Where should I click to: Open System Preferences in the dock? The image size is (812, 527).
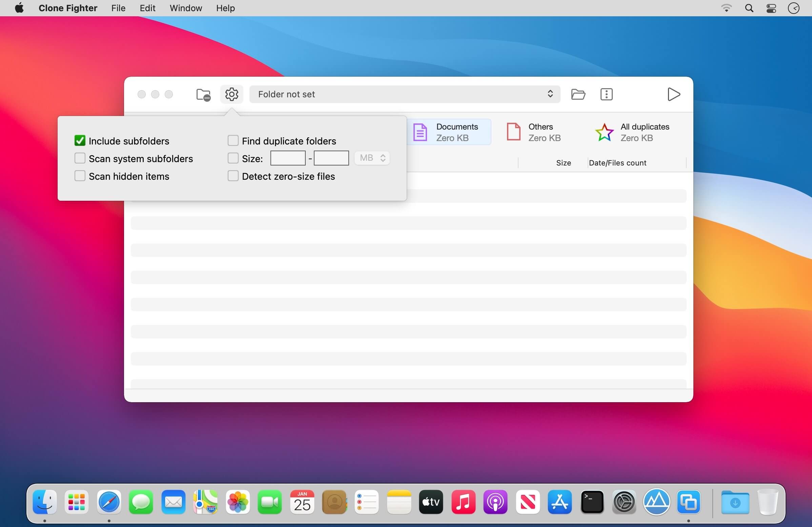coord(624,502)
